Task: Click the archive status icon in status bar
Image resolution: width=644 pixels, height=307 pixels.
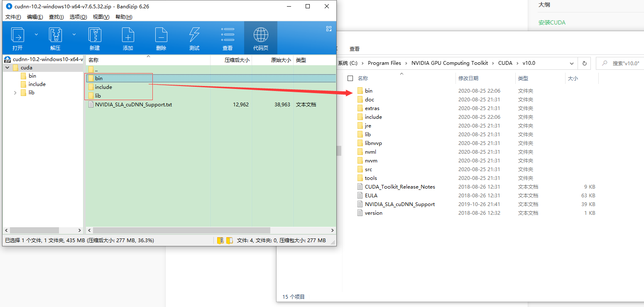Action: pos(220,241)
